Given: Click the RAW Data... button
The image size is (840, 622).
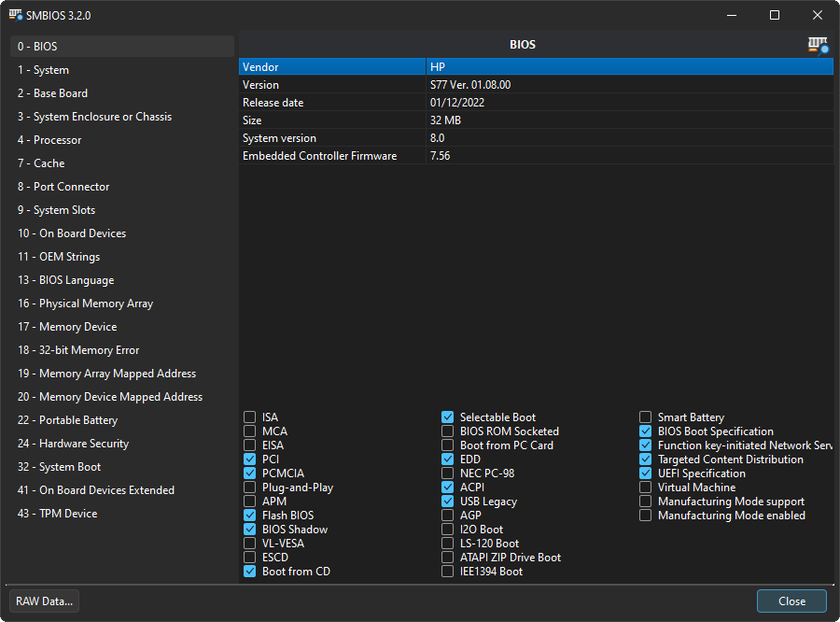Looking at the screenshot, I should [x=45, y=601].
